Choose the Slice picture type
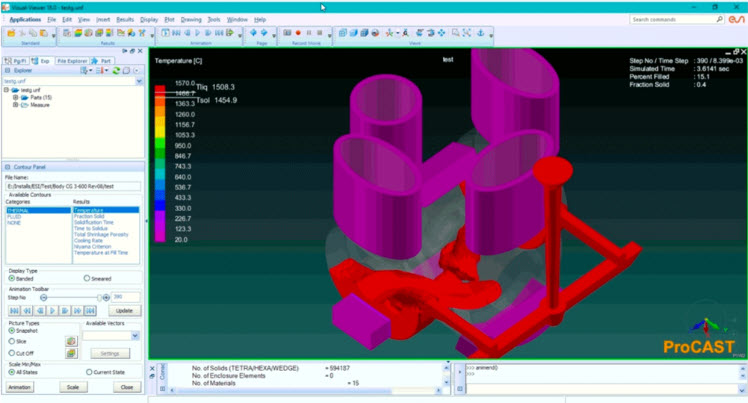Screen dimensions: 748x403 coord(11,341)
